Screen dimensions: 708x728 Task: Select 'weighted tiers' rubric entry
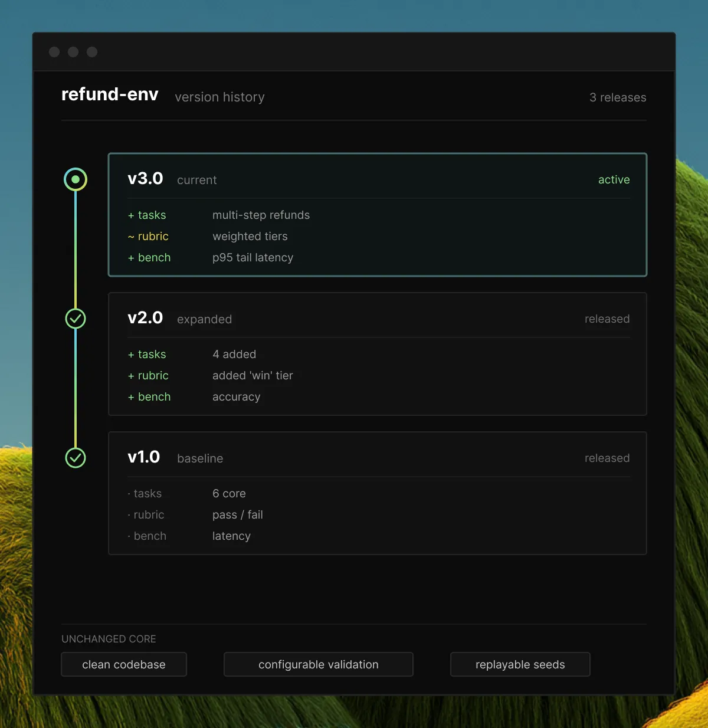(x=250, y=237)
